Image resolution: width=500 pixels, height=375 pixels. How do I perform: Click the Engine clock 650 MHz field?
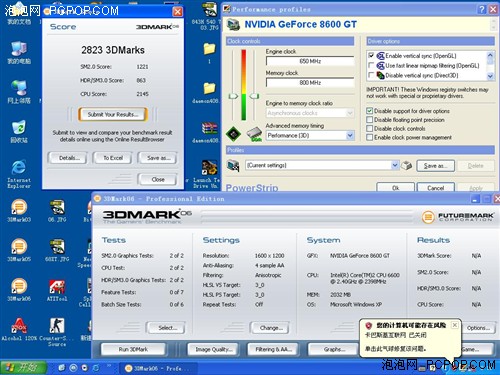(310, 61)
